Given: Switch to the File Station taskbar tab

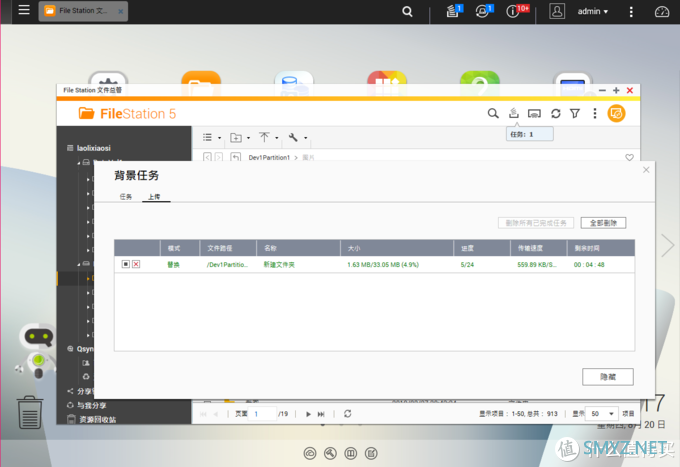Looking at the screenshot, I should 83,11.
